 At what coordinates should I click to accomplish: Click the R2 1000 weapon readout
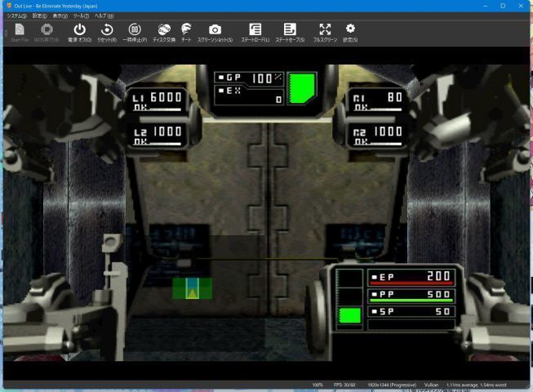tap(377, 136)
